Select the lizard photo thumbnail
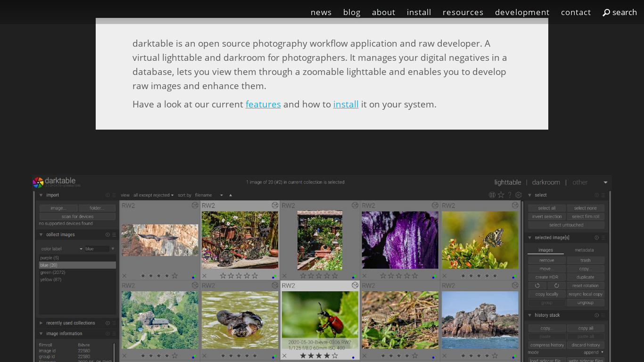The width and height of the screenshot is (644, 362). 400,320
